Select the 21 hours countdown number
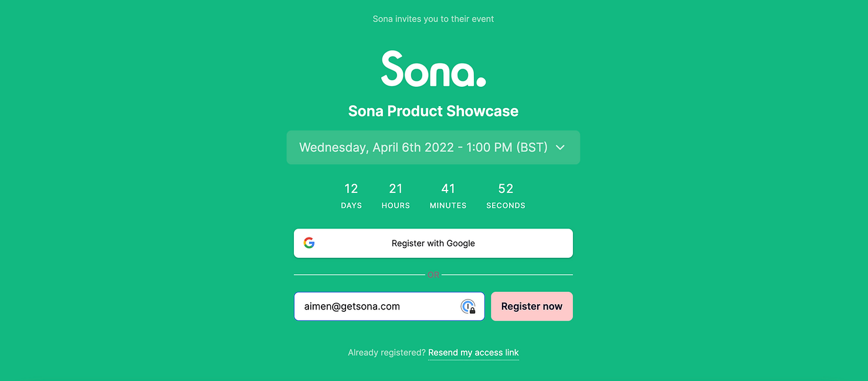The image size is (868, 381). [396, 189]
